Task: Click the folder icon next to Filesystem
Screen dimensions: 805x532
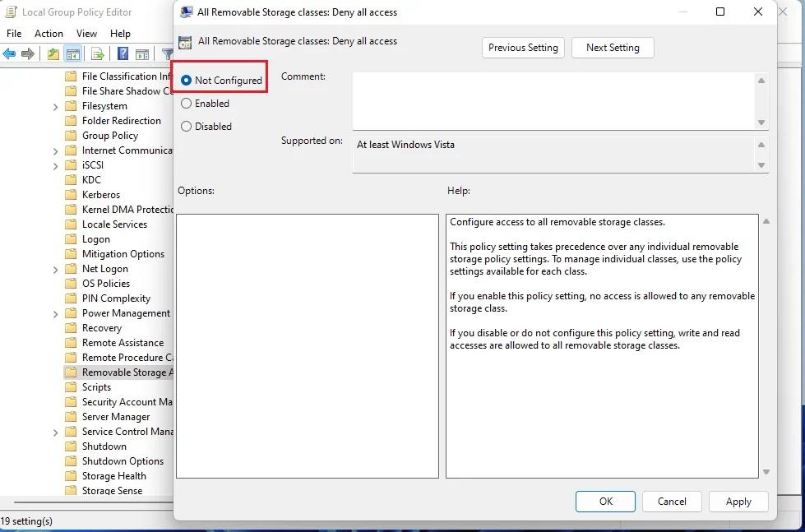Action: tap(71, 106)
